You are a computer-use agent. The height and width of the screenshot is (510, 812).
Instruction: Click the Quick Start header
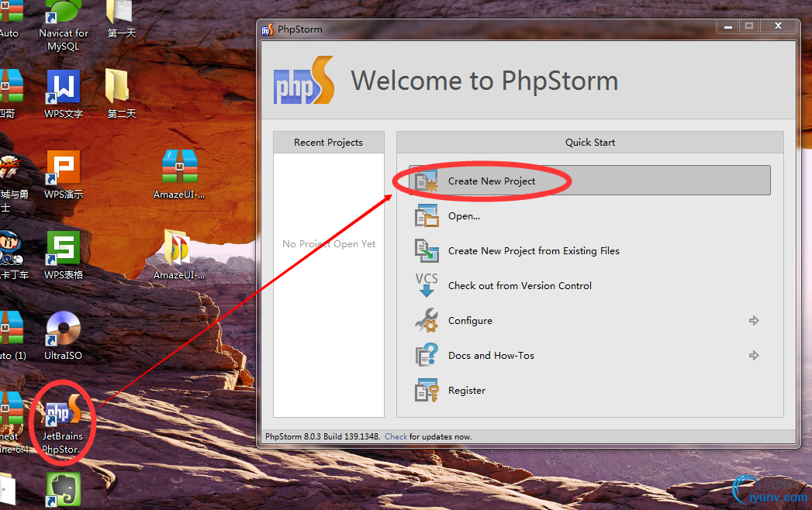[x=590, y=143]
